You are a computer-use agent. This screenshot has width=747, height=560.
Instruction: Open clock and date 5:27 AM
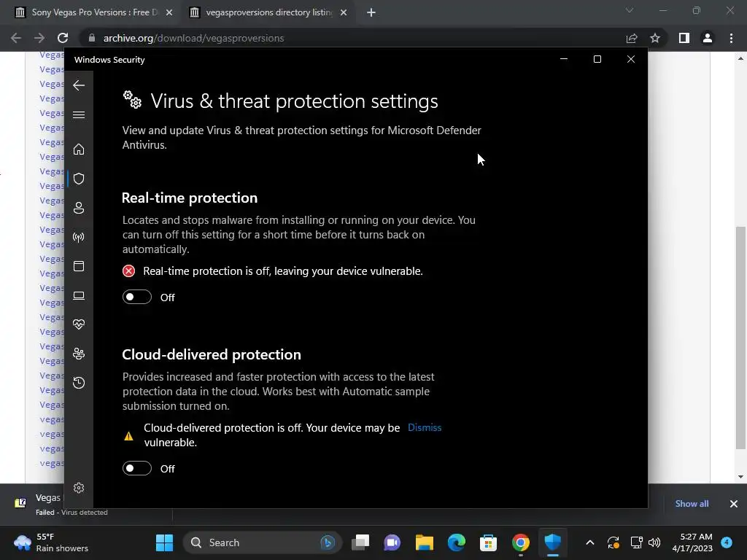click(x=692, y=542)
